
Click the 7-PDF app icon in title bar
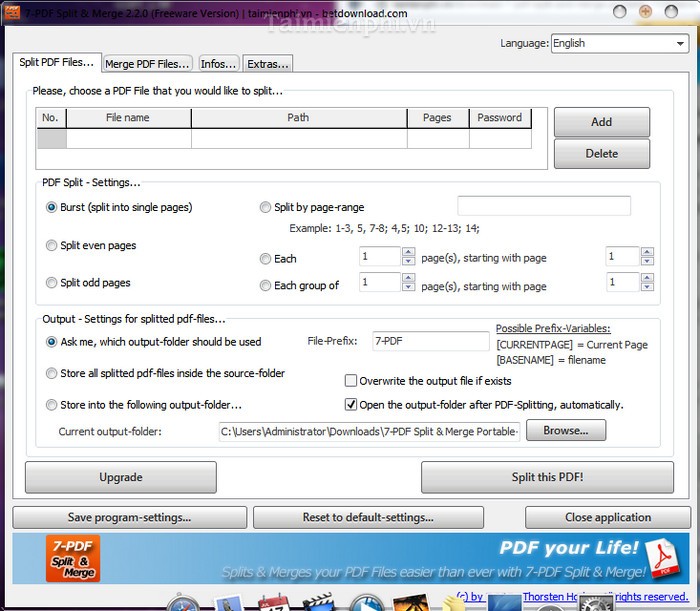12,12
